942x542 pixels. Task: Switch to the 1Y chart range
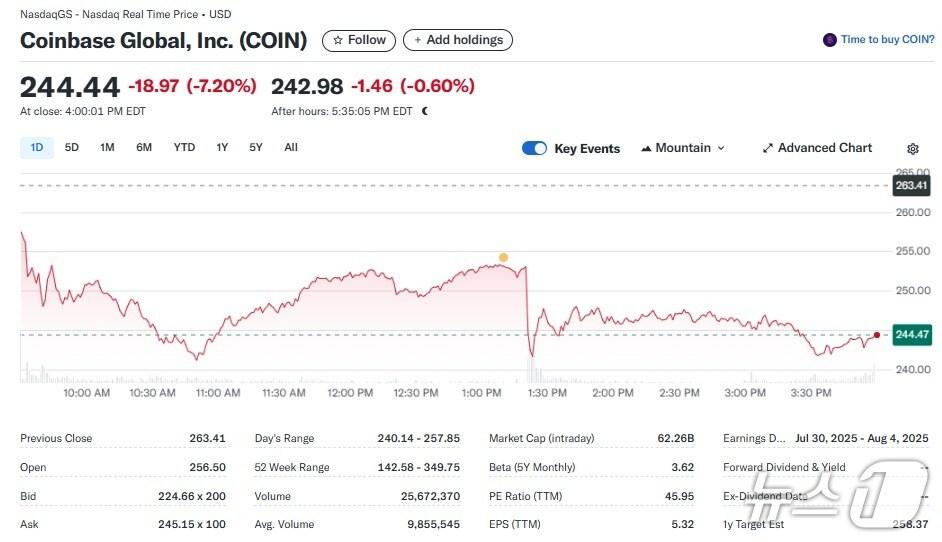click(x=222, y=147)
